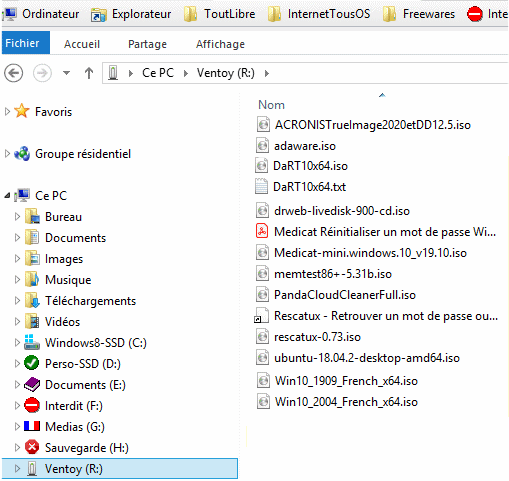The height and width of the screenshot is (481, 509).
Task: Select Interdit (F:) in the navigation tree
Action: tap(74, 406)
